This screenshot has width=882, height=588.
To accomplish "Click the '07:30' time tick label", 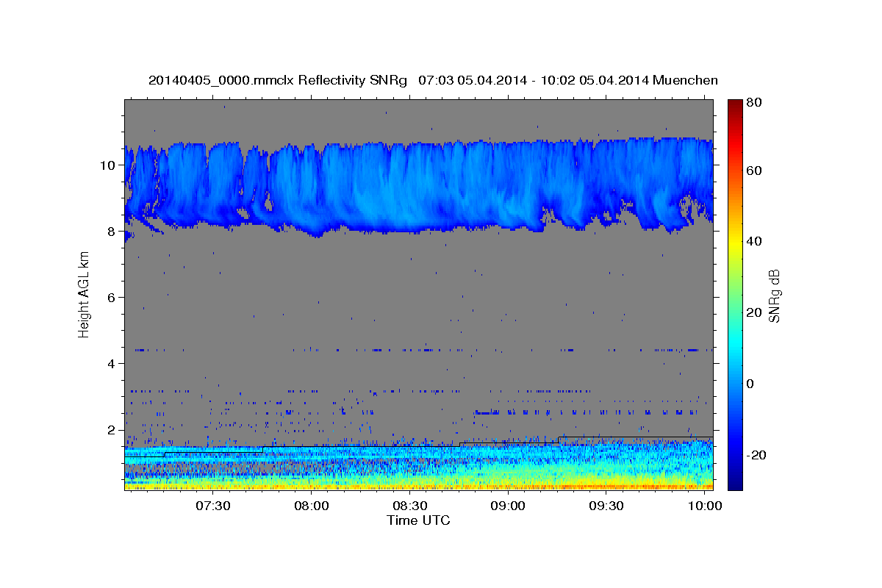I will pos(213,506).
